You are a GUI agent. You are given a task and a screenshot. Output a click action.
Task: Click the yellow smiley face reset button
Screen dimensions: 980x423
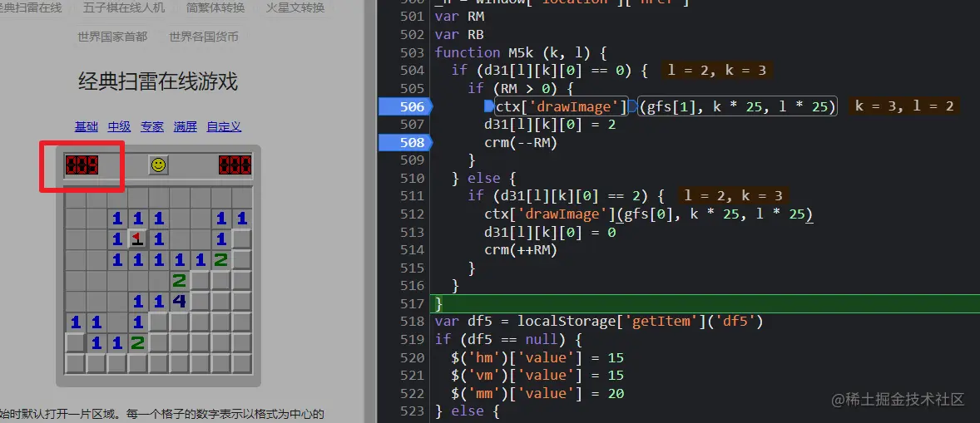(x=159, y=165)
